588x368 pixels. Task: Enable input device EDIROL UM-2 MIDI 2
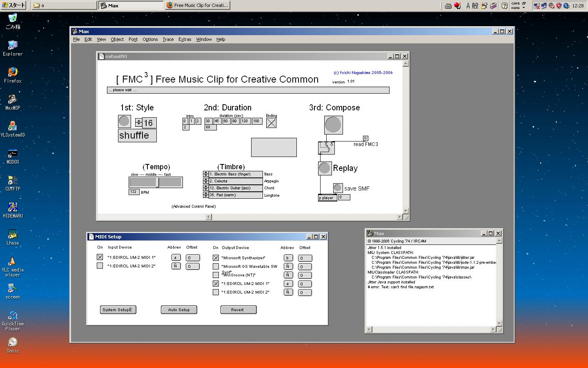click(100, 266)
